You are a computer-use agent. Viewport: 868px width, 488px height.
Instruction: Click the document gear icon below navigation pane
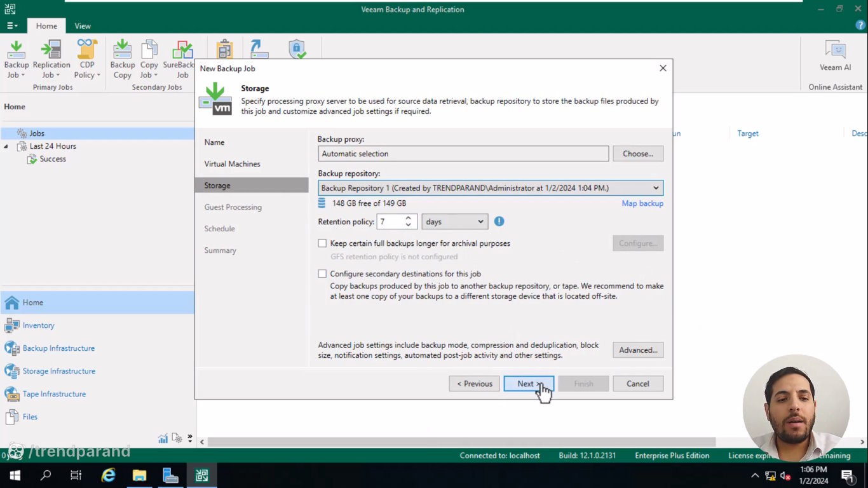coord(177,438)
